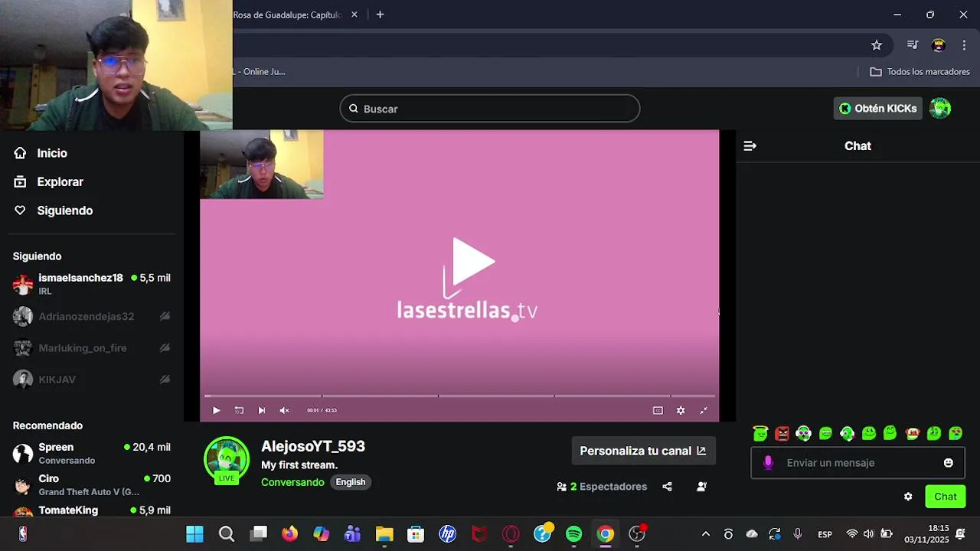Play the video from control bar
The image size is (980, 551).
click(216, 410)
